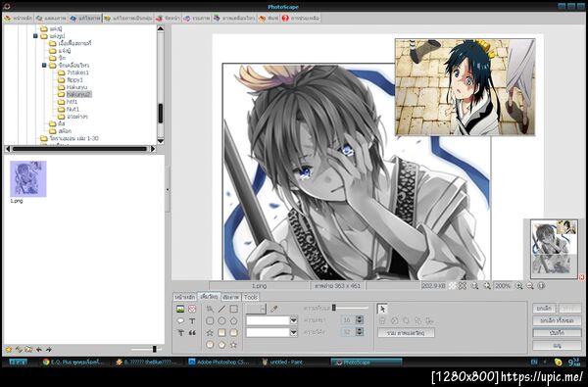Open the shape color dropdown next to eyedropper
Screen dimensions: 588x387
click(256, 309)
